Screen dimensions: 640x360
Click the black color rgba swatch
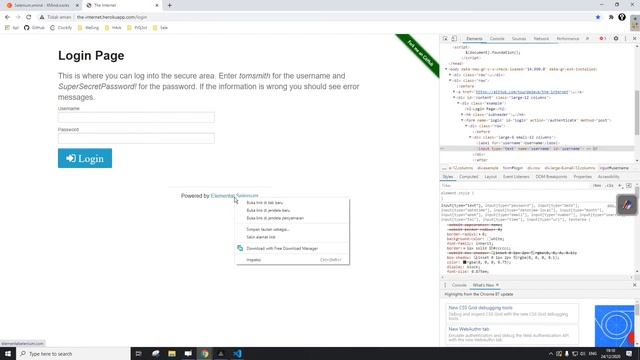pos(464,262)
